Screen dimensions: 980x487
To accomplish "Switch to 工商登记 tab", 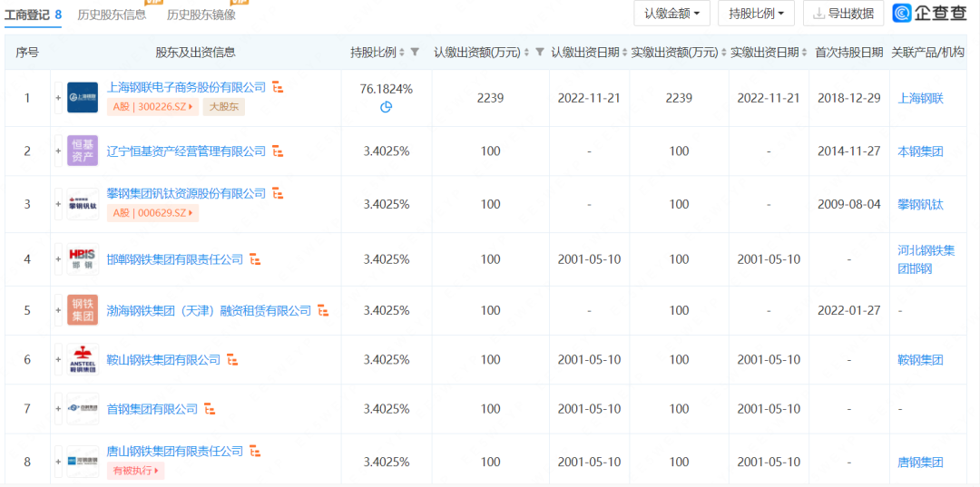I will pos(34,15).
